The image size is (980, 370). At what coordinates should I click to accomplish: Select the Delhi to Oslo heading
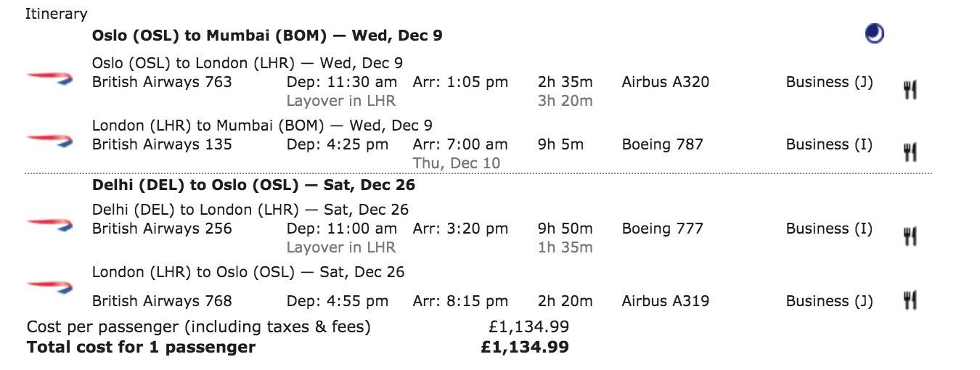tap(253, 185)
